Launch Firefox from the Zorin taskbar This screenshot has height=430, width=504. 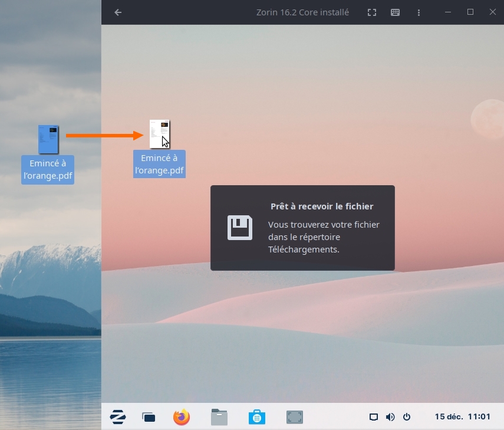tap(182, 417)
